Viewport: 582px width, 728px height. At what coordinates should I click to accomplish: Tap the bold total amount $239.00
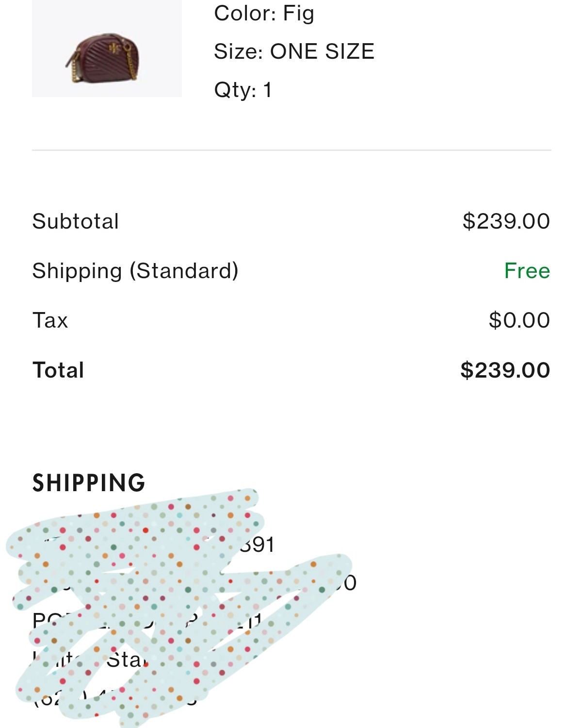coord(505,370)
